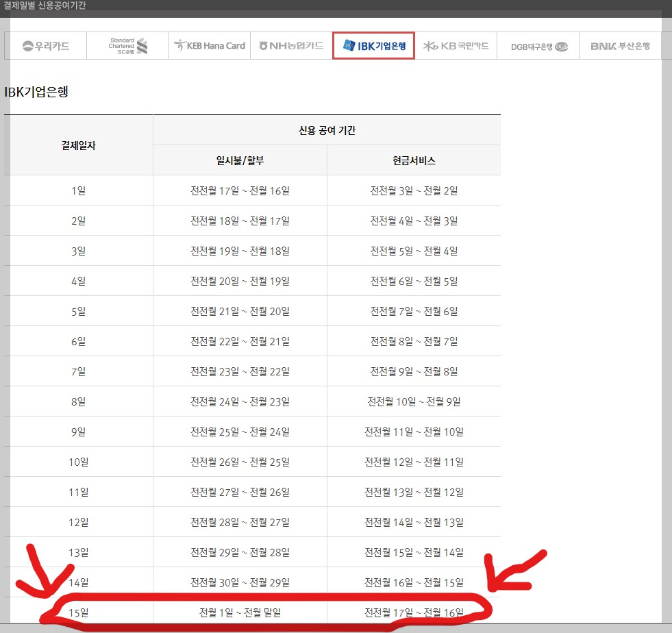Select the 11일 payment date cell
The image size is (672, 633).
point(78,492)
